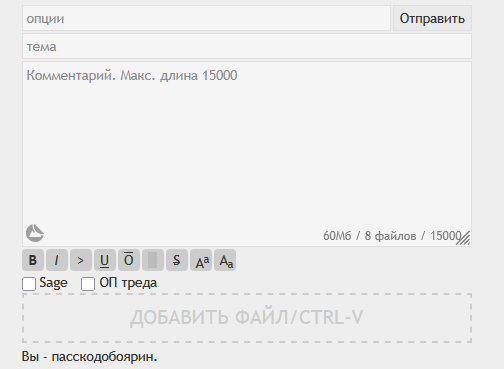Apply bold formatting with B button
The width and height of the screenshot is (504, 369).
[x=33, y=260]
